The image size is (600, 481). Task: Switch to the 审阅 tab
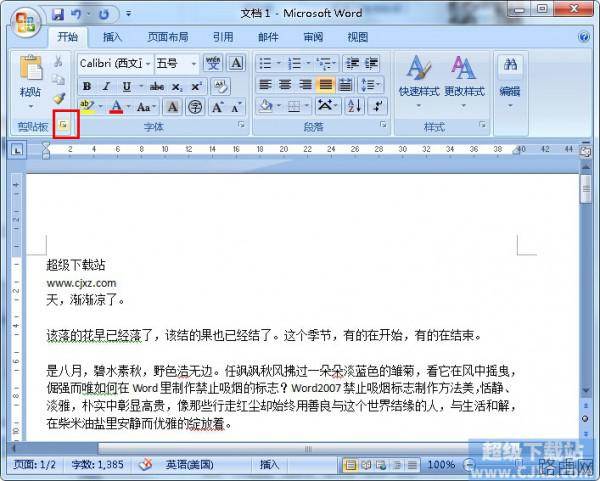pos(313,37)
